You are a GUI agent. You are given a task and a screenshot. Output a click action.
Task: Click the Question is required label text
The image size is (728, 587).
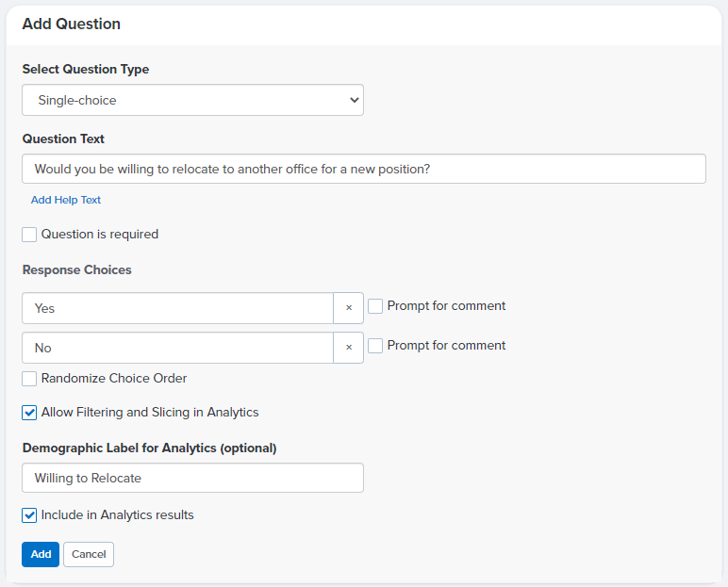[x=100, y=235]
